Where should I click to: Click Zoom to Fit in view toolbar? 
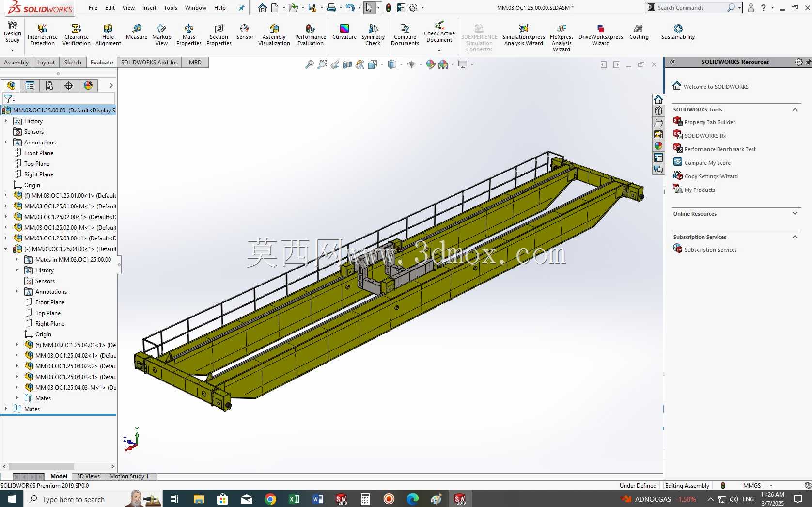309,64
